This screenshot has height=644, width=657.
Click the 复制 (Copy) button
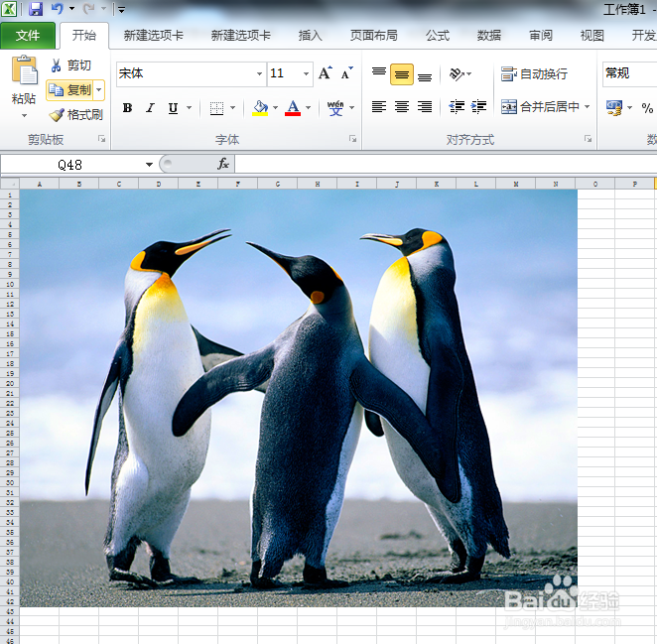70,90
